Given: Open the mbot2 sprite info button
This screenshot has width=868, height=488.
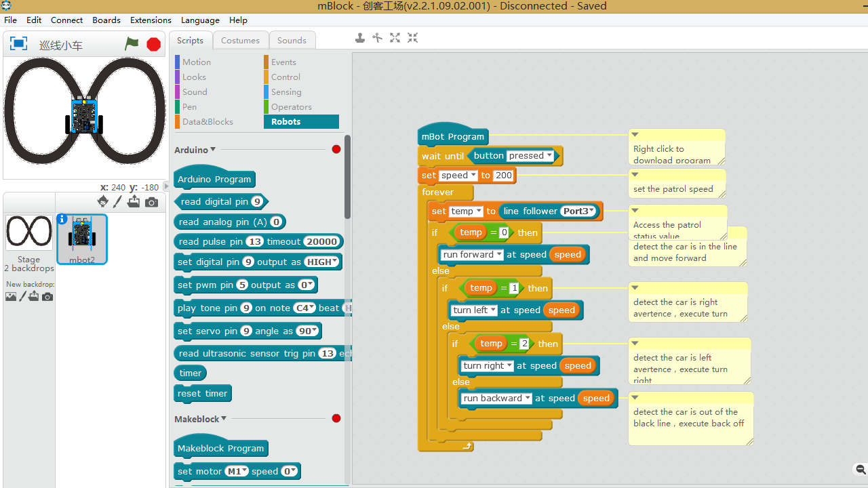Looking at the screenshot, I should tap(62, 219).
